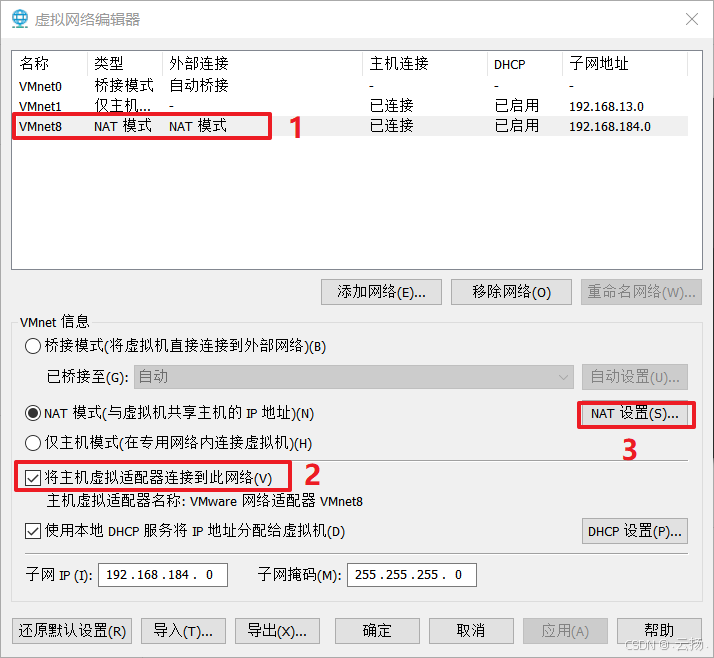Click the DHCP column header
Image resolution: width=714 pixels, height=658 pixels.
tap(525, 63)
